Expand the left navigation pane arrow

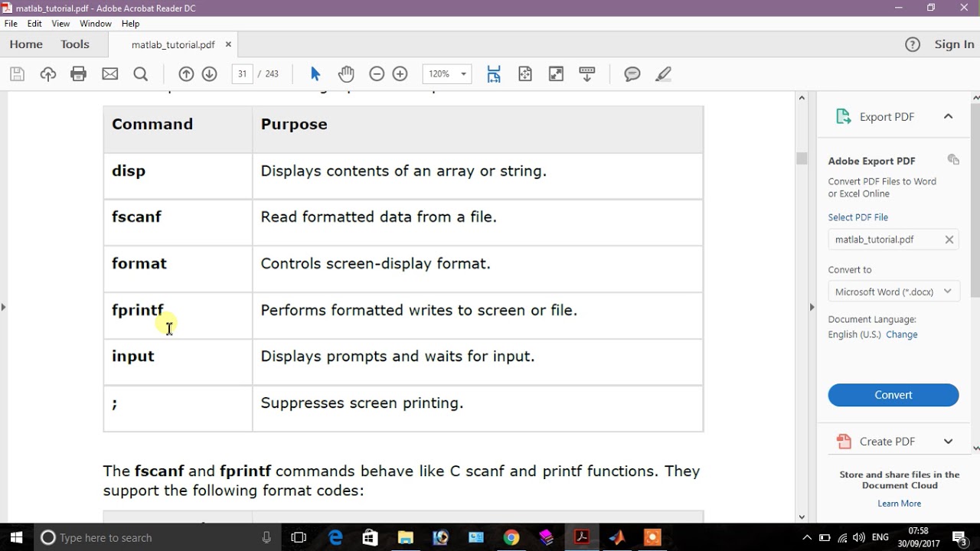tap(4, 307)
